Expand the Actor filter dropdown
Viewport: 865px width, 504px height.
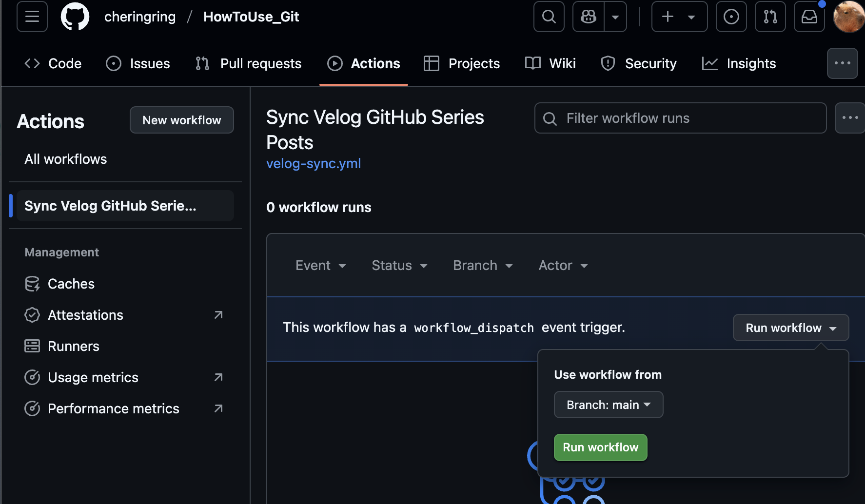point(563,265)
